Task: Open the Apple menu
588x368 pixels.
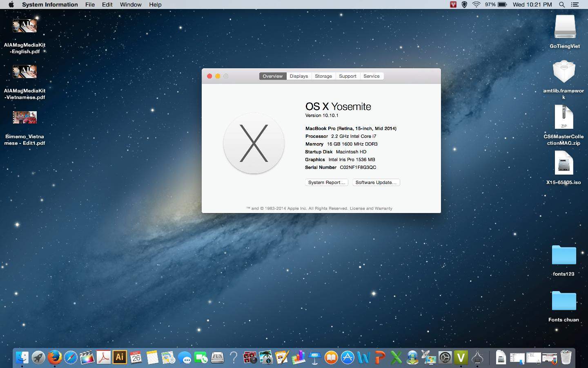Action: [x=11, y=4]
